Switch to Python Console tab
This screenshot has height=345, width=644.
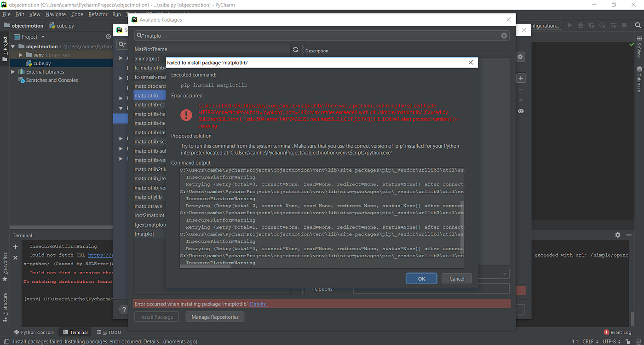click(x=34, y=332)
